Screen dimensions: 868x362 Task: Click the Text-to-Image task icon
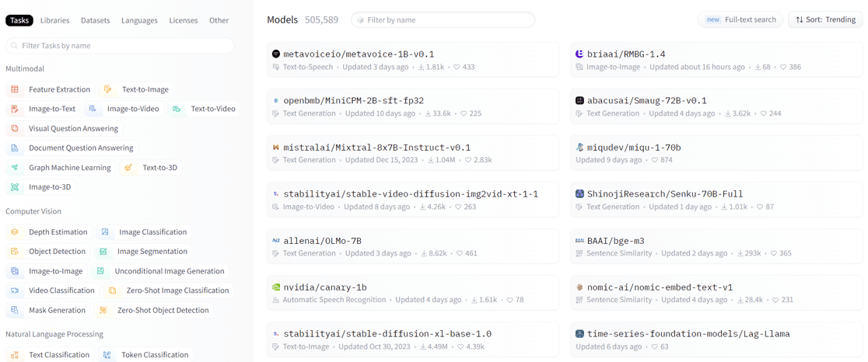[108, 89]
